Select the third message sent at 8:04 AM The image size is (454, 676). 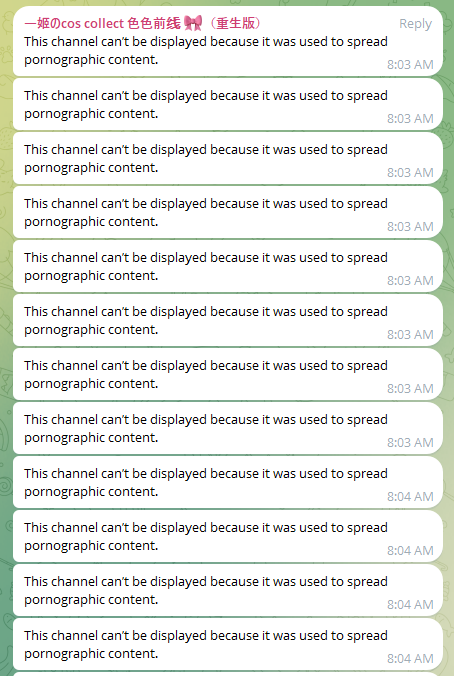[x=228, y=590]
